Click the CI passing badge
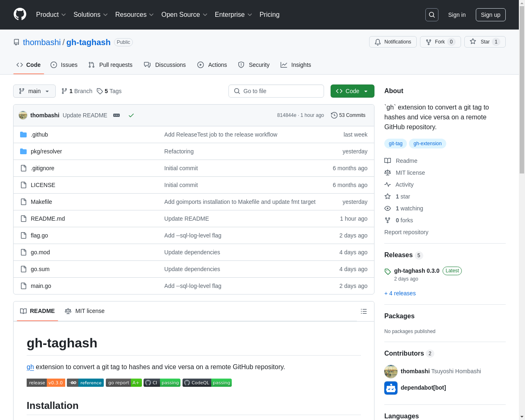Screen dimensions: 525x420 [x=162, y=383]
